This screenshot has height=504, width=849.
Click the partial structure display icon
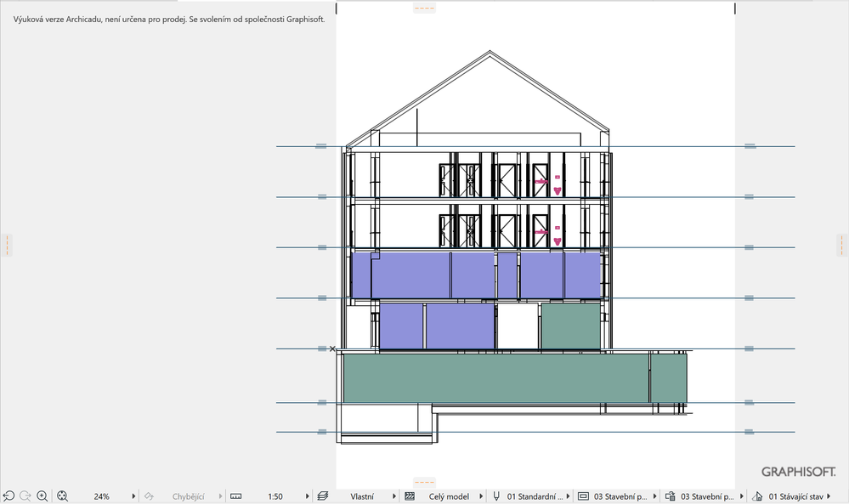pyautogui.click(x=410, y=496)
